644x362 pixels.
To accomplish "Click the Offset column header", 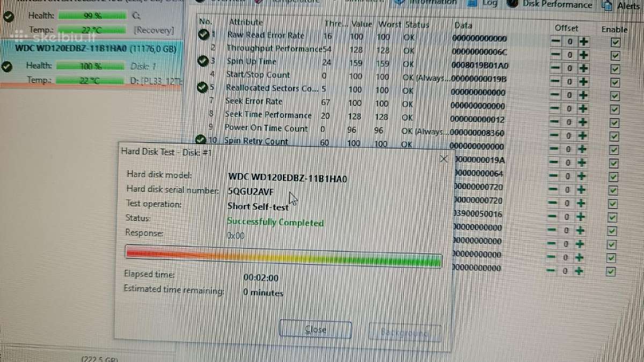I will [x=567, y=28].
